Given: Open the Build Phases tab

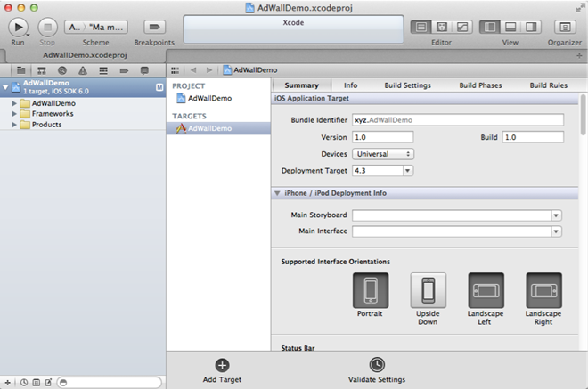Looking at the screenshot, I should tap(480, 85).
